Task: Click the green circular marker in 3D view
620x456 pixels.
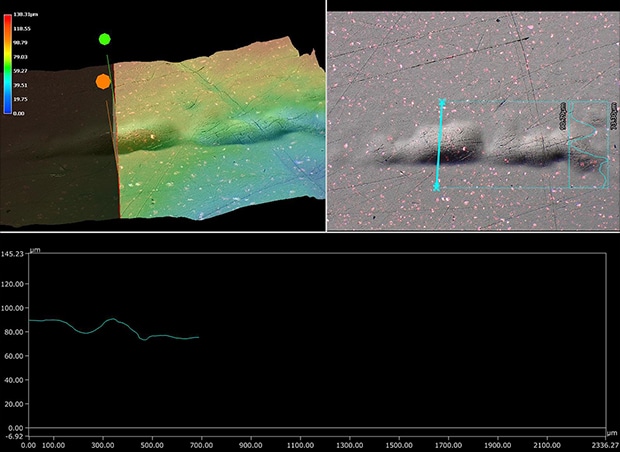Action: (x=105, y=39)
